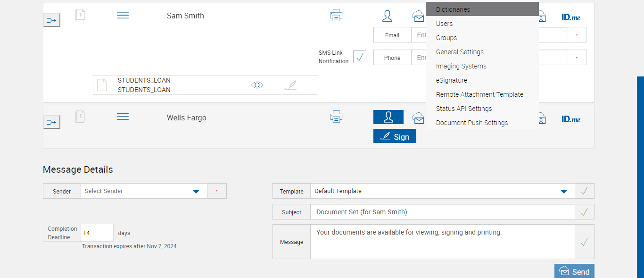Click signature pen icon for STUDENTS_LOAN document
This screenshot has height=278, width=644.
[291, 85]
